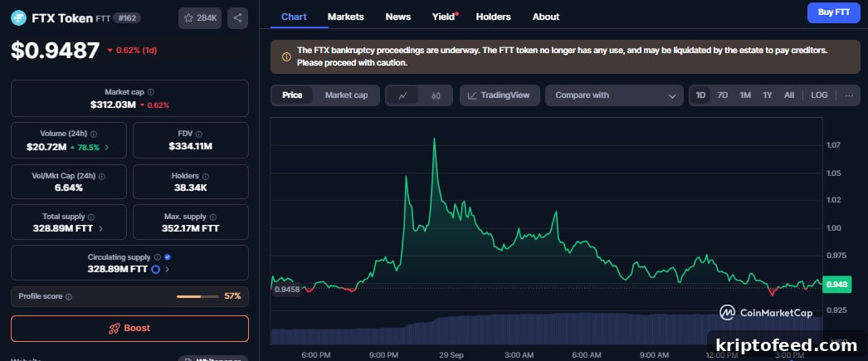Screen dimensions: 868x361
Task: Click the Profile score progress bar
Action: (x=197, y=297)
